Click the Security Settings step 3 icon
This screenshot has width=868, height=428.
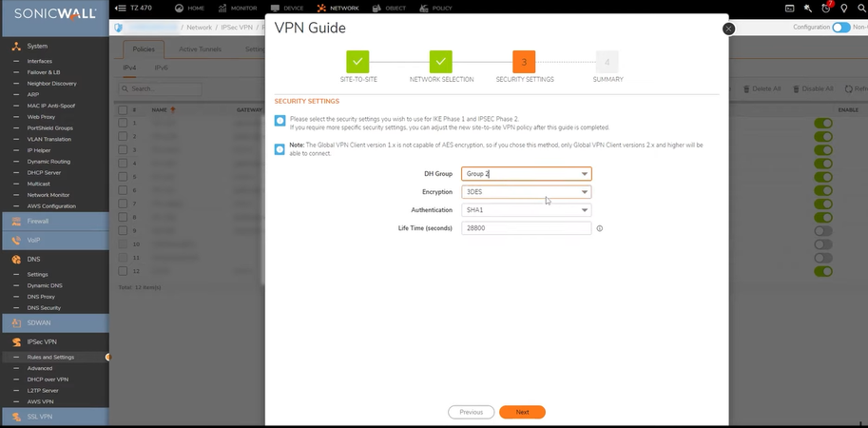click(x=524, y=62)
